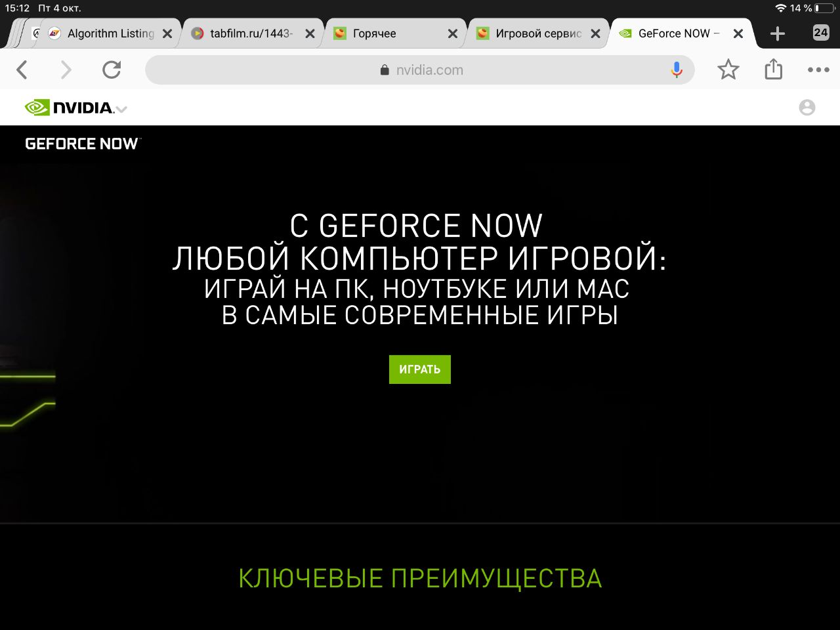This screenshot has width=840, height=630.
Task: Bookmark this page with the star icon
Action: click(x=728, y=70)
